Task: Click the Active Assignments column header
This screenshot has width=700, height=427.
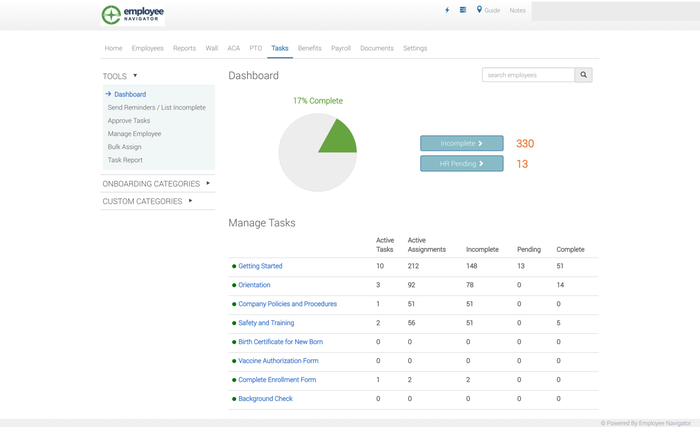Action: pos(426,245)
